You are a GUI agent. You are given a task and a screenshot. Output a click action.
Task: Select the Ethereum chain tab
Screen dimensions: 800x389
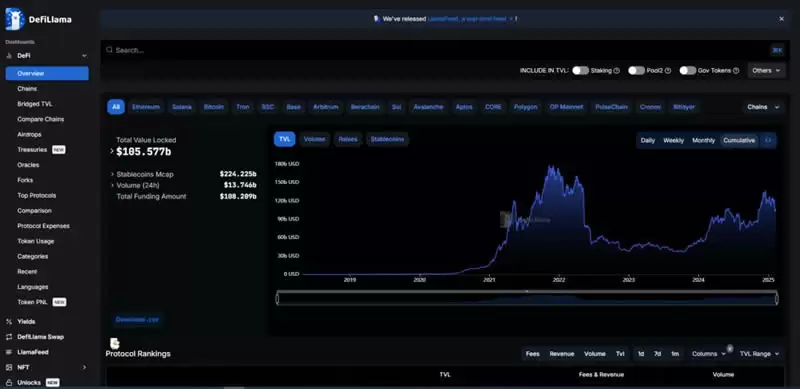(146, 107)
